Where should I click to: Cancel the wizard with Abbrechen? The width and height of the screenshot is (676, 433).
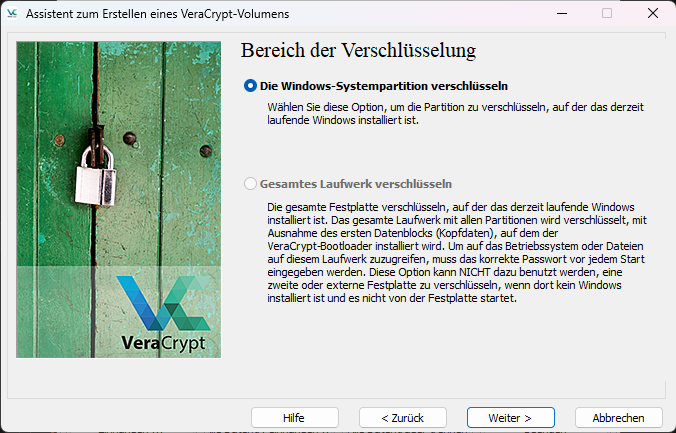click(619, 418)
